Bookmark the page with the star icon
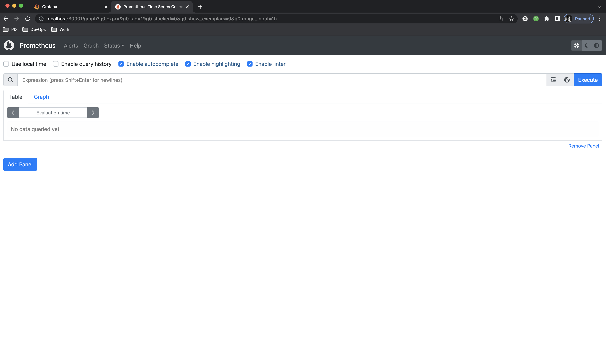This screenshot has width=606, height=364. point(511,19)
